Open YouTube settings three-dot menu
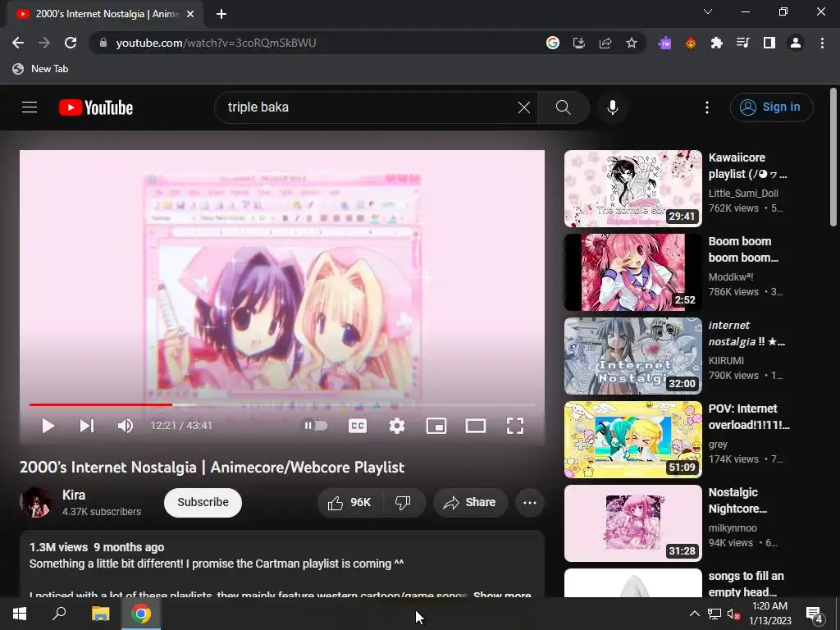840x630 pixels. [706, 107]
